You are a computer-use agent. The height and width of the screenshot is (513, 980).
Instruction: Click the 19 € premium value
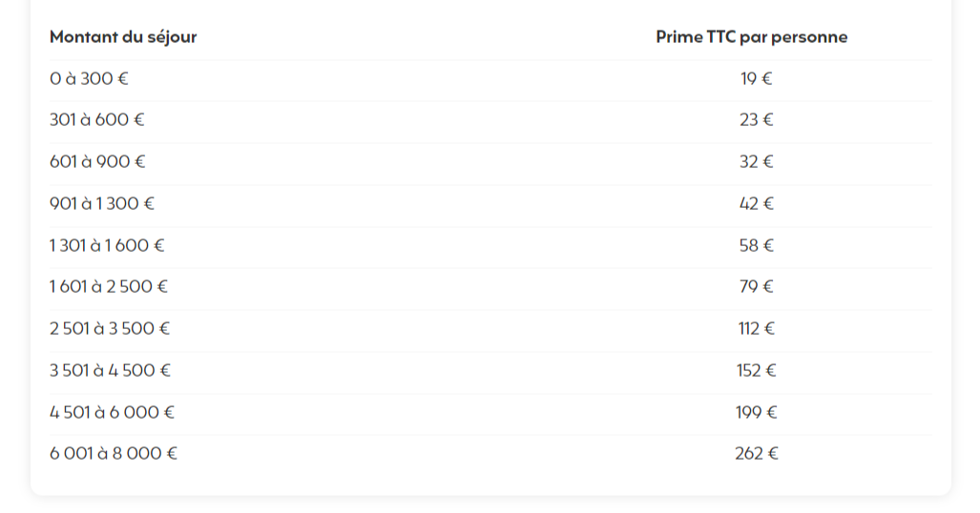click(757, 79)
